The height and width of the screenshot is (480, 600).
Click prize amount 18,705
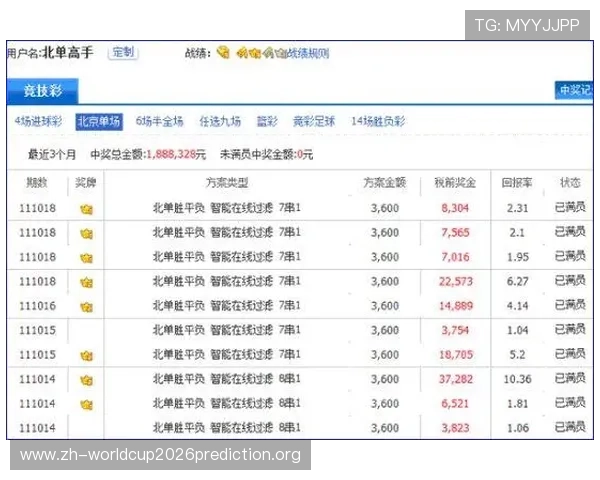tap(456, 354)
